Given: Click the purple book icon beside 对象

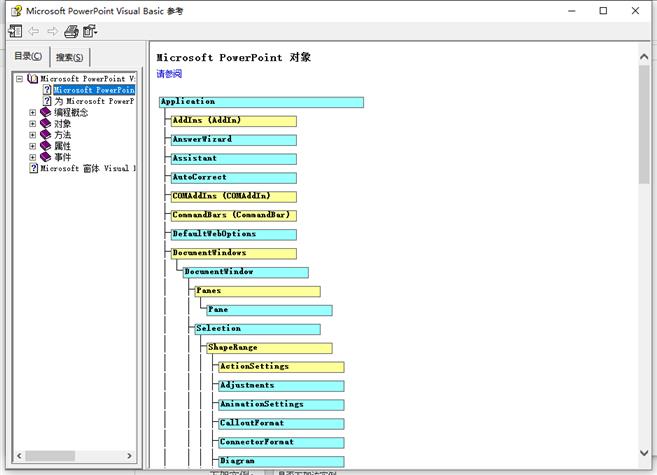Looking at the screenshot, I should tap(45, 124).
